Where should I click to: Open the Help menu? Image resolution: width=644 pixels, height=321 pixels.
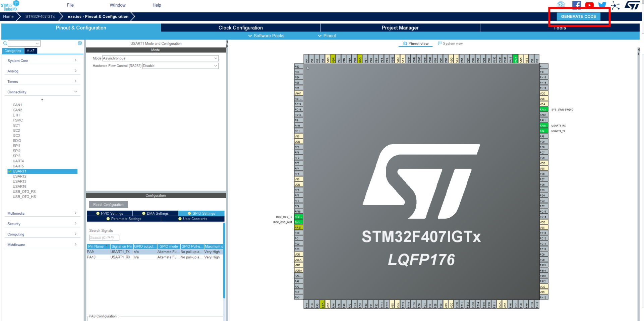point(157,5)
